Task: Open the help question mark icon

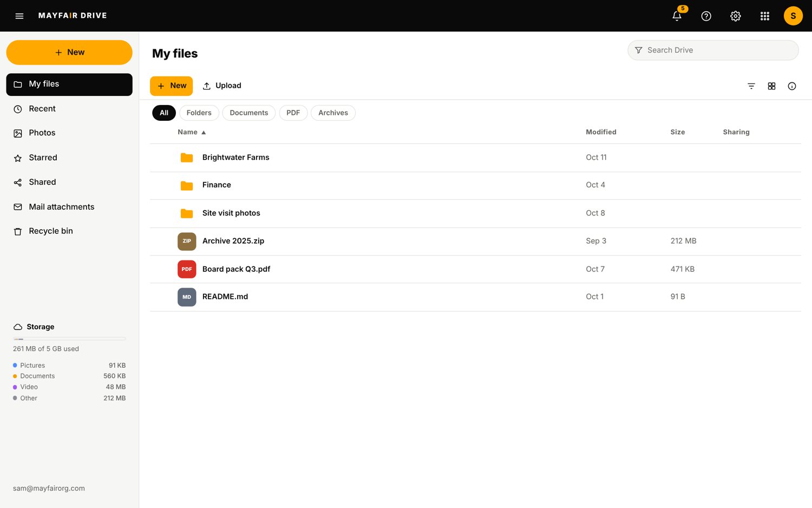Action: click(706, 16)
